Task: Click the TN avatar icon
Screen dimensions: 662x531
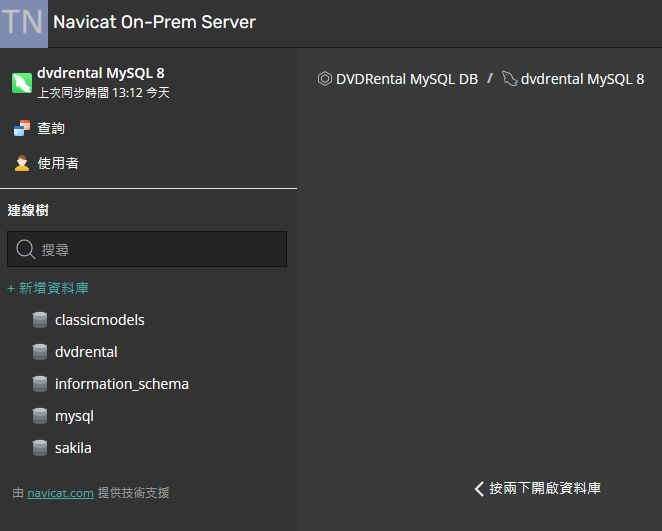Action: click(x=23, y=23)
